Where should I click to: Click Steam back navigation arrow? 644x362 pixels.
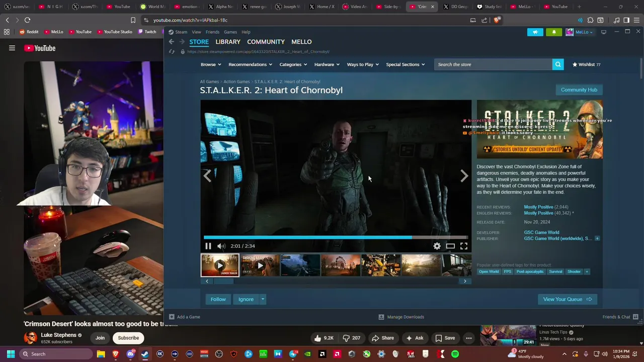tap(172, 42)
